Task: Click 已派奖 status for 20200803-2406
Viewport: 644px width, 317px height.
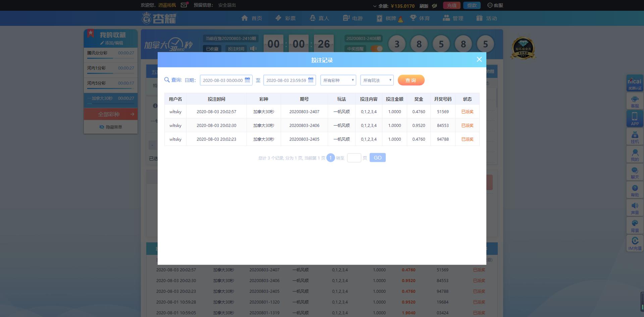Action: pos(467,125)
